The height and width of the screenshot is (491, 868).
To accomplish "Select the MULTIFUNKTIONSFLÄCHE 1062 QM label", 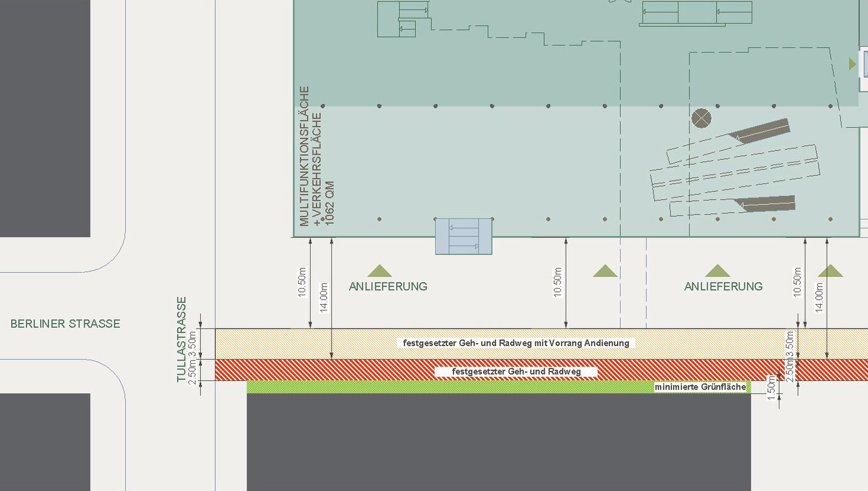I will [x=316, y=157].
